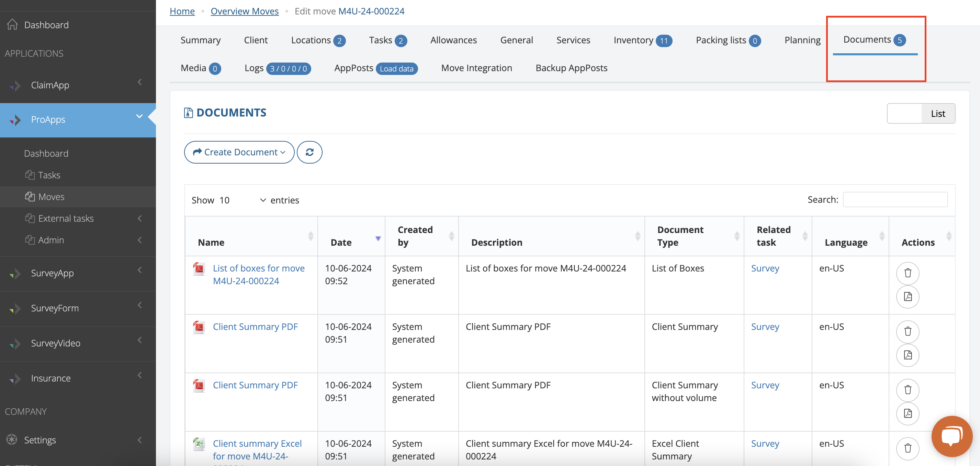The width and height of the screenshot is (980, 466).
Task: Open the Locations tab
Action: pyautogui.click(x=318, y=40)
